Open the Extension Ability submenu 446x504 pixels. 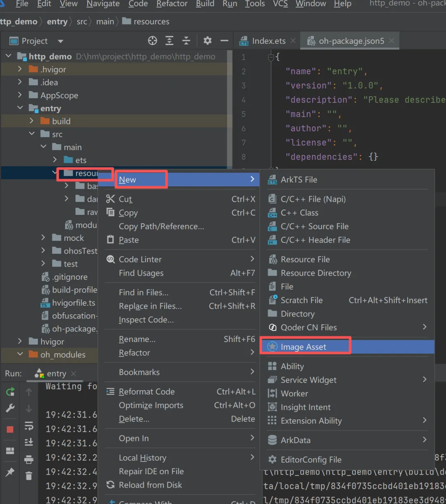(x=347, y=421)
